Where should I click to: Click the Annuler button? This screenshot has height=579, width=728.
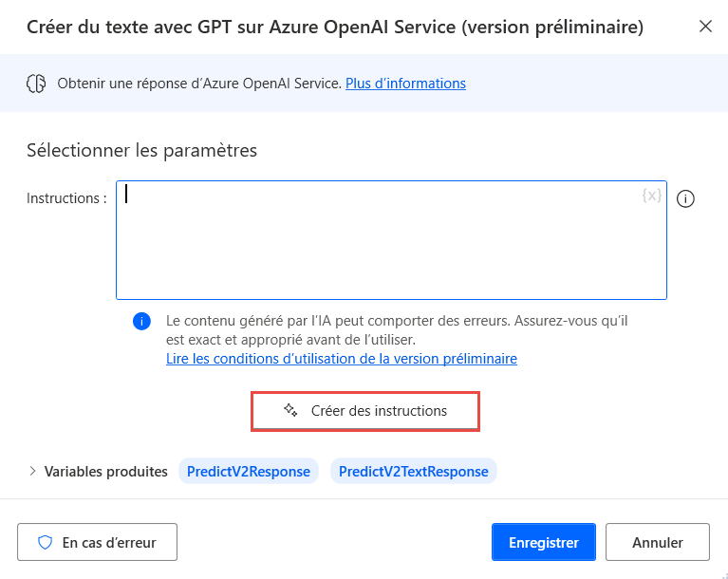coord(657,543)
